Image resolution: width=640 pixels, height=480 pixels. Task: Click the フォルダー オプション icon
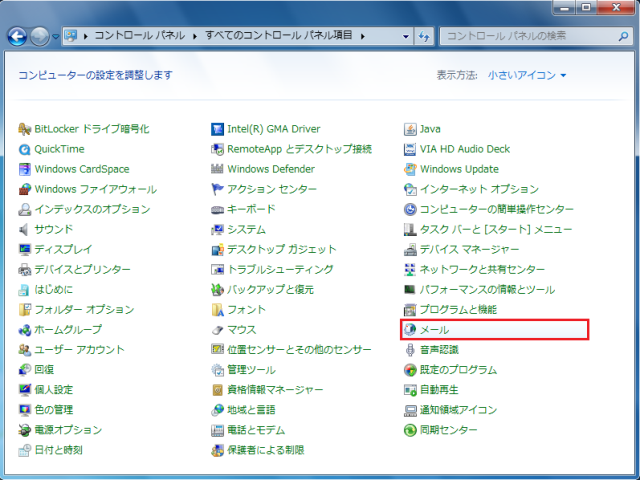point(24,309)
